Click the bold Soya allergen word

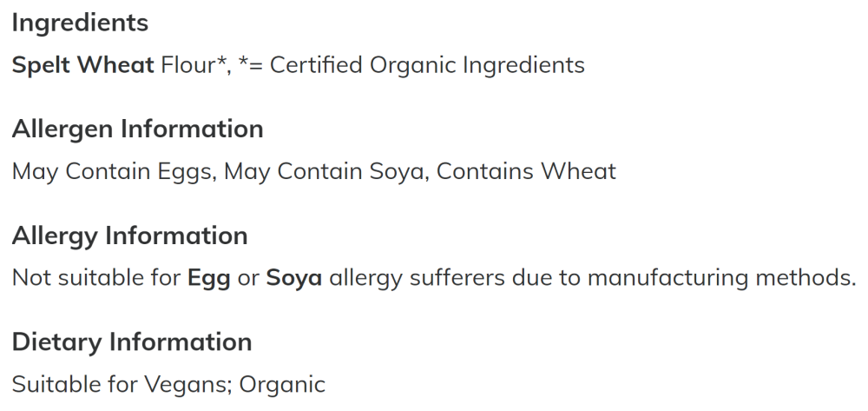pos(294,278)
